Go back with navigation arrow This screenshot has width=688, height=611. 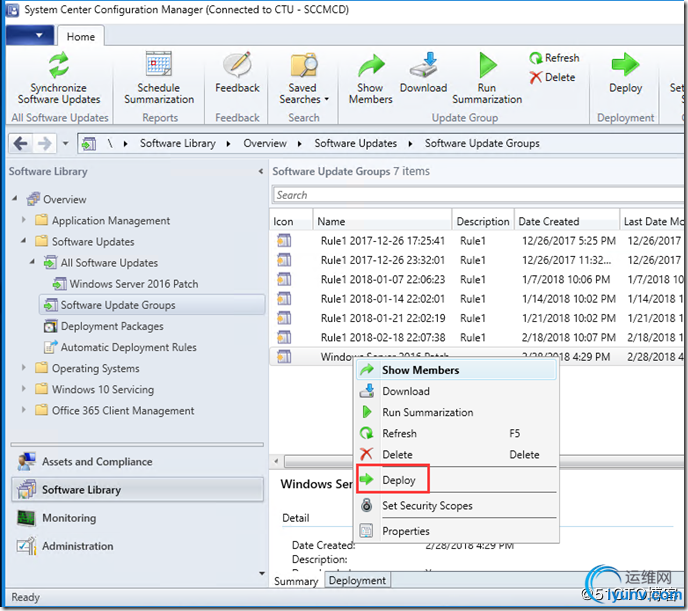click(21, 143)
